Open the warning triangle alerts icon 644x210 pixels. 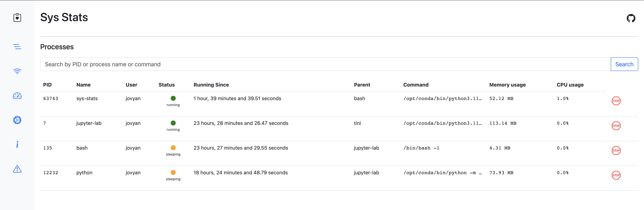pyautogui.click(x=17, y=169)
